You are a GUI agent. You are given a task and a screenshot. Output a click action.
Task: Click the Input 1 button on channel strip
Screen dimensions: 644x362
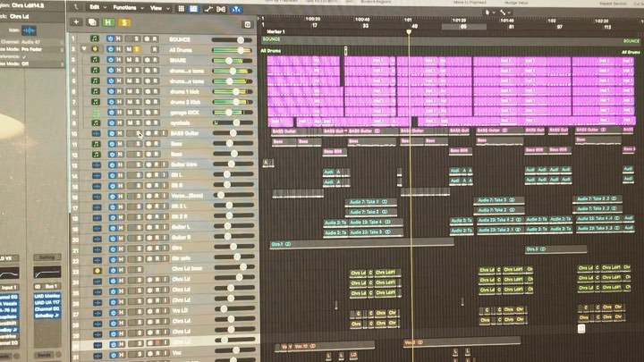(x=9, y=287)
